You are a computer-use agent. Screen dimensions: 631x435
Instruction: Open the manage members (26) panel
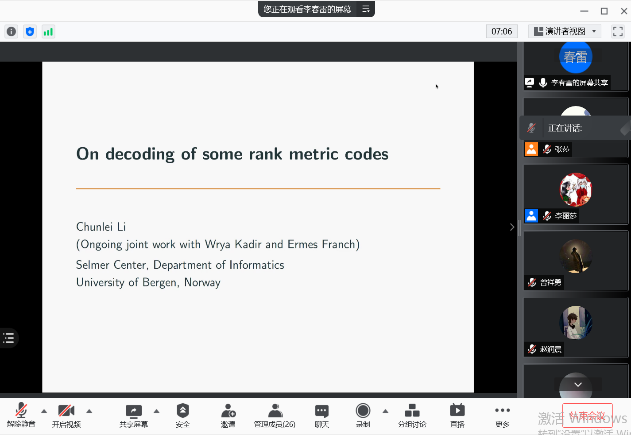pyautogui.click(x=275, y=414)
